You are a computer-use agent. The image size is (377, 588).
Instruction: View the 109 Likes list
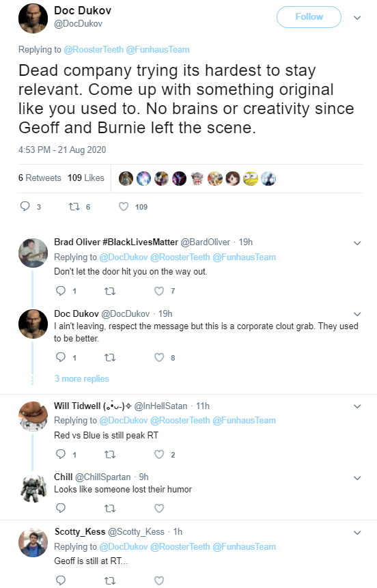[86, 178]
